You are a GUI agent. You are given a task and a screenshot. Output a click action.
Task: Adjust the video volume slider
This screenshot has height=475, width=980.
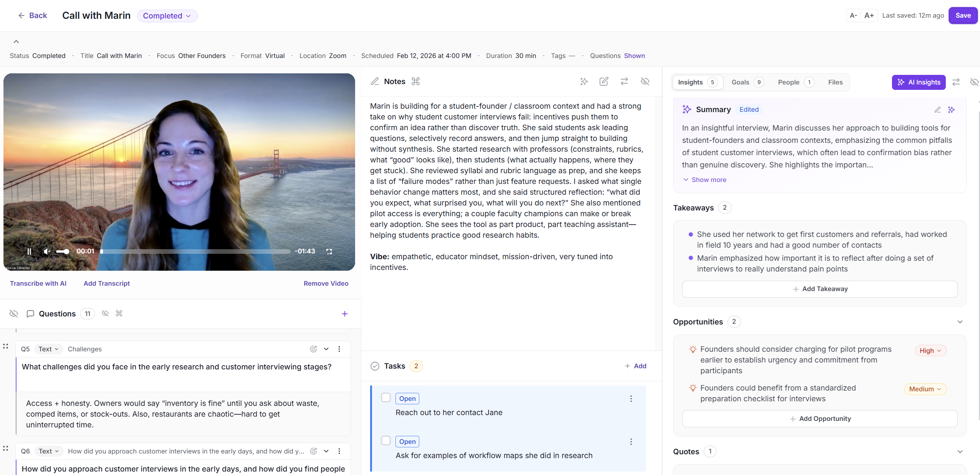pos(63,252)
